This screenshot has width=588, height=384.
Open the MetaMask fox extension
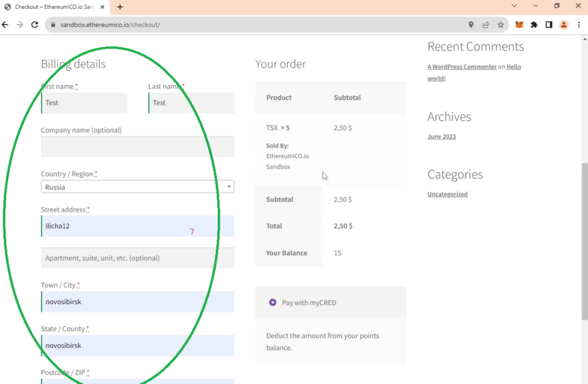[x=519, y=25]
